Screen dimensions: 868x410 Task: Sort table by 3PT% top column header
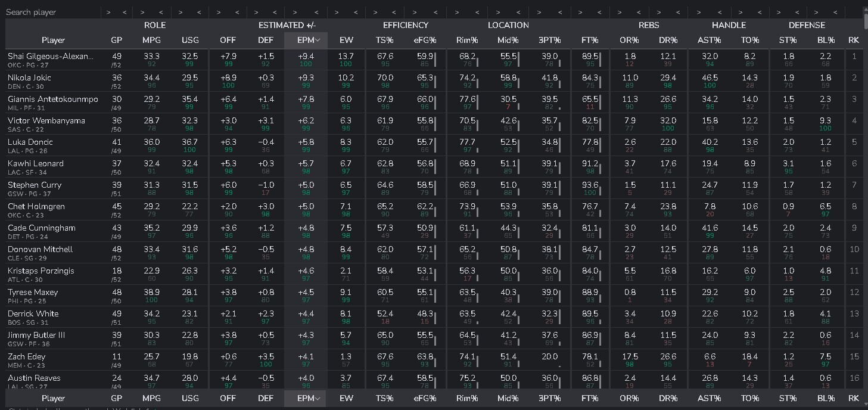click(x=549, y=40)
